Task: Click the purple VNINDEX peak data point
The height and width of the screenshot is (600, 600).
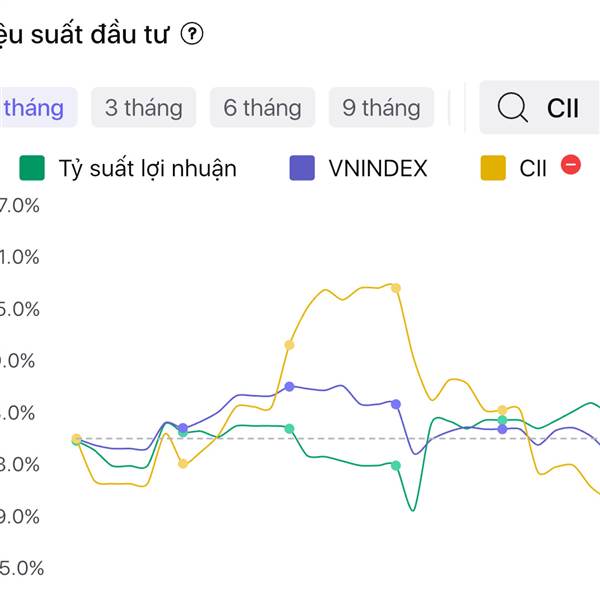Action: (289, 386)
